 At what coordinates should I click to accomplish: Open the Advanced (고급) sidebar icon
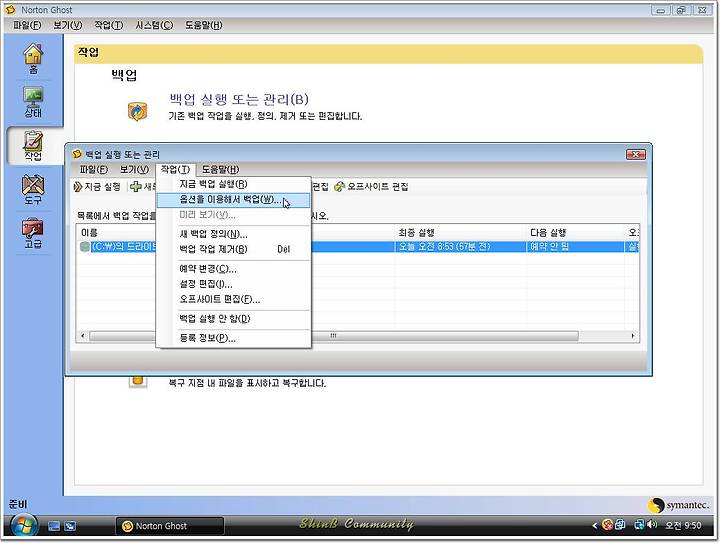tap(33, 233)
